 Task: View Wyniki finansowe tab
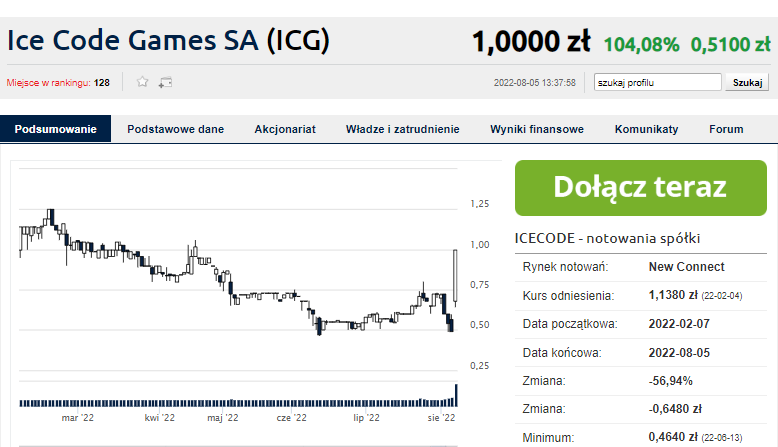pyautogui.click(x=537, y=129)
